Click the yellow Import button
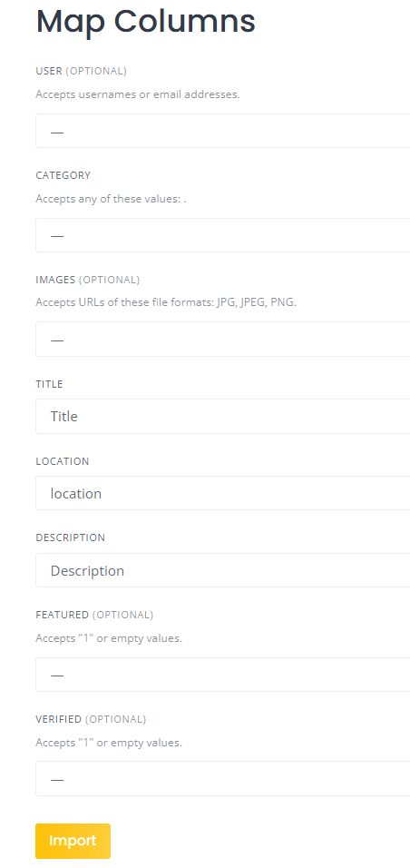 73,841
